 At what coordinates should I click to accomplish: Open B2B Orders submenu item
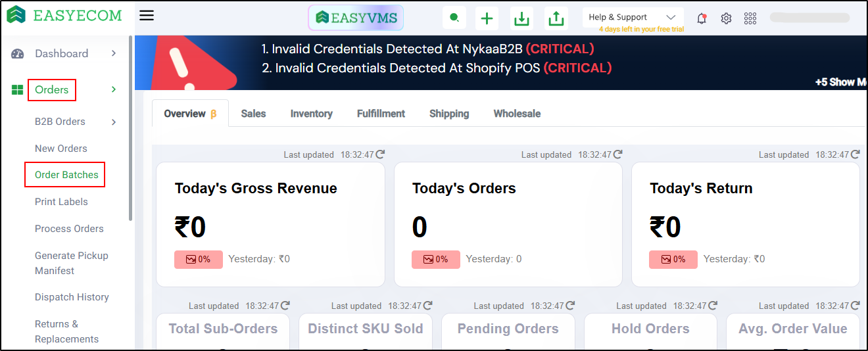point(60,122)
